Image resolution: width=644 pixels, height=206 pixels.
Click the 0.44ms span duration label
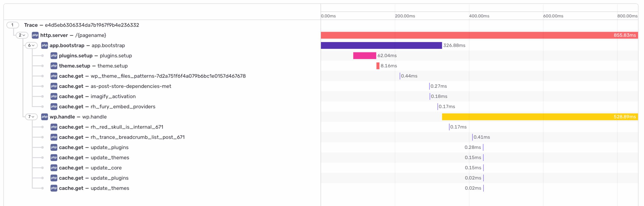pyautogui.click(x=409, y=76)
